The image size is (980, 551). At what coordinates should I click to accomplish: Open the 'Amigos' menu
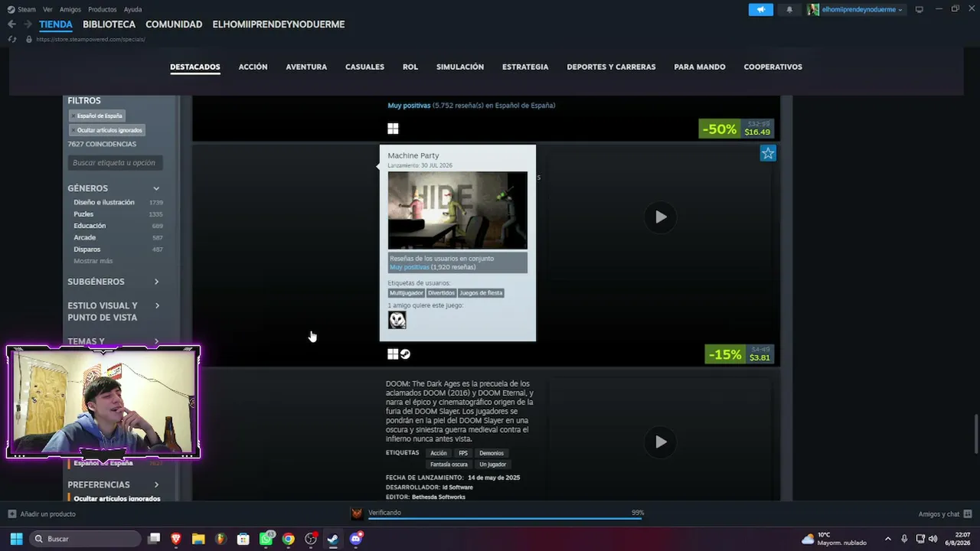click(70, 9)
